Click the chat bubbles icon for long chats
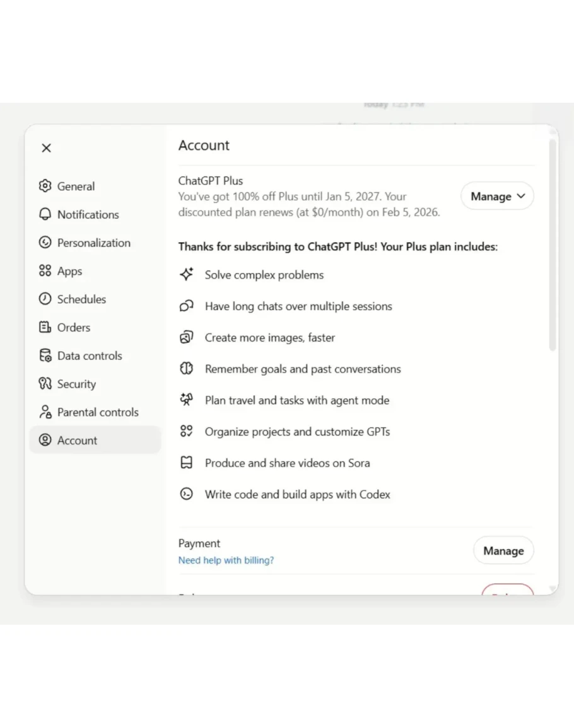 tap(186, 306)
